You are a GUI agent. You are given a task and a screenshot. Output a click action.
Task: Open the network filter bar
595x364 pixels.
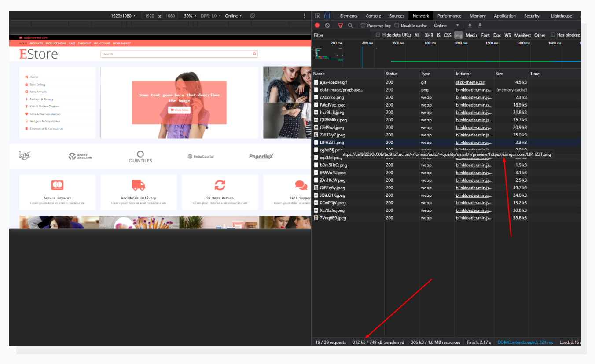(x=340, y=25)
